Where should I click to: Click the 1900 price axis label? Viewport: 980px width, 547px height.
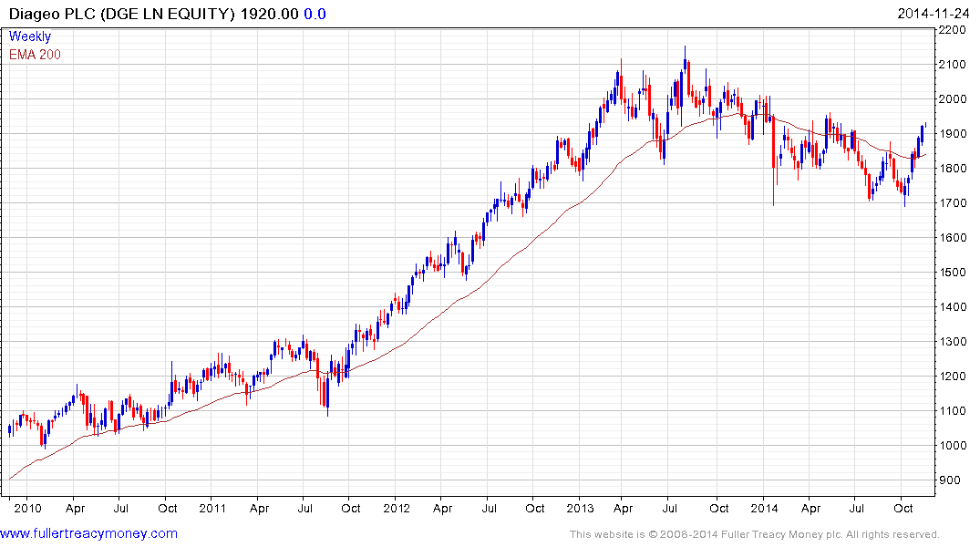tap(953, 134)
